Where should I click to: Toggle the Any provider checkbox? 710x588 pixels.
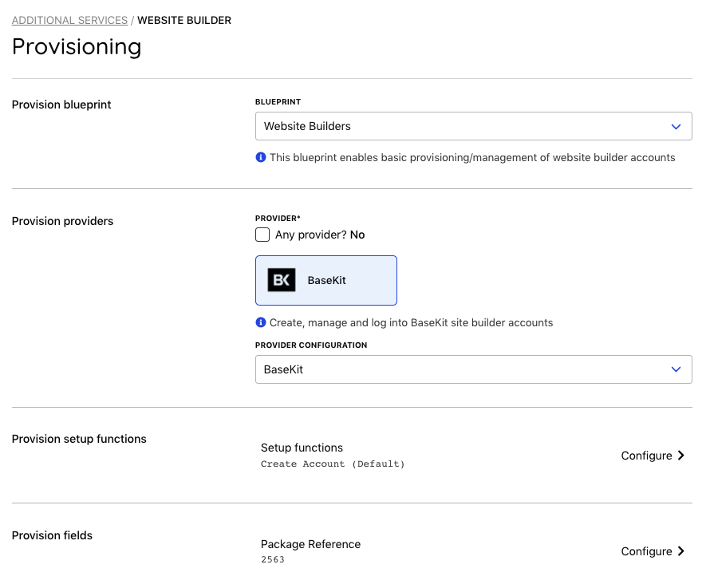tap(262, 235)
